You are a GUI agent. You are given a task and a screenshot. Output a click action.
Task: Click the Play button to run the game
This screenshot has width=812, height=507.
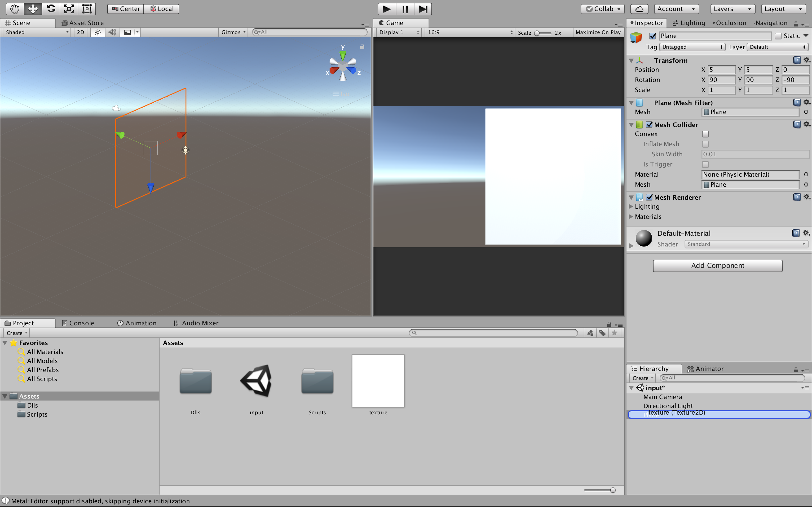386,8
